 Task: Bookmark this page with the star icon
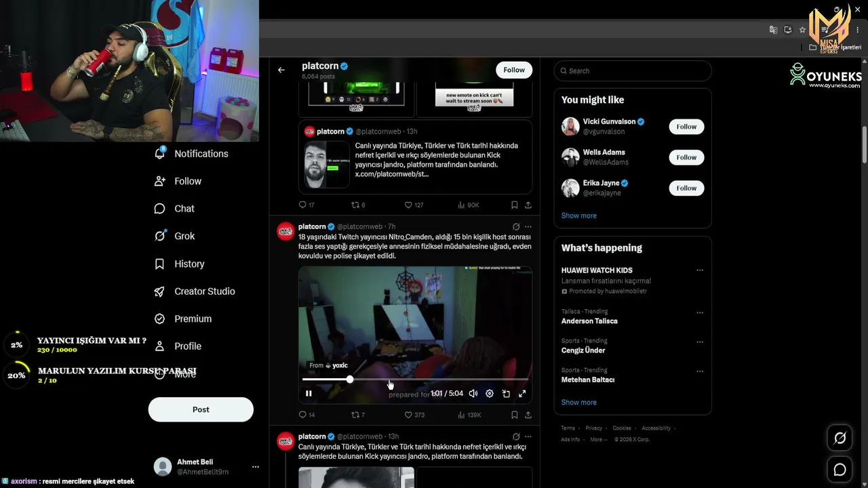click(x=802, y=30)
